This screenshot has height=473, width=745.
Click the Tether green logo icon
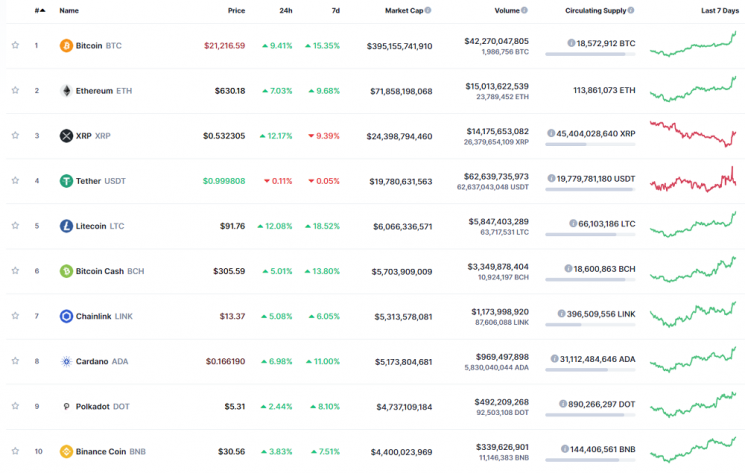[x=66, y=181]
